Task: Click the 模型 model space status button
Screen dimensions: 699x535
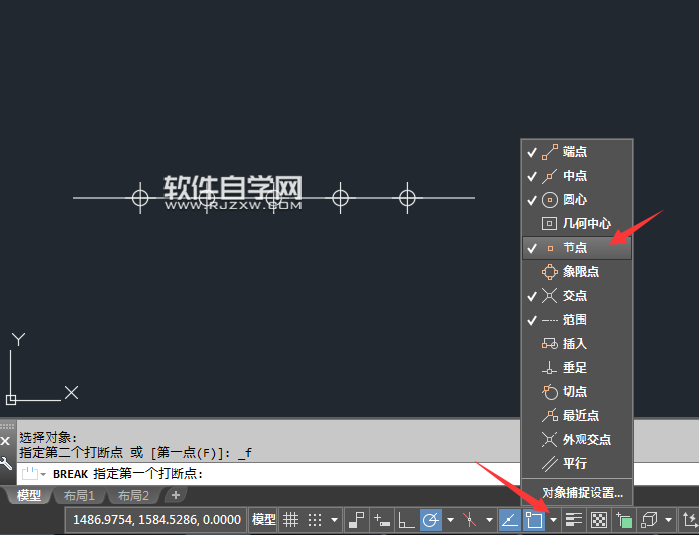Action: (x=263, y=520)
